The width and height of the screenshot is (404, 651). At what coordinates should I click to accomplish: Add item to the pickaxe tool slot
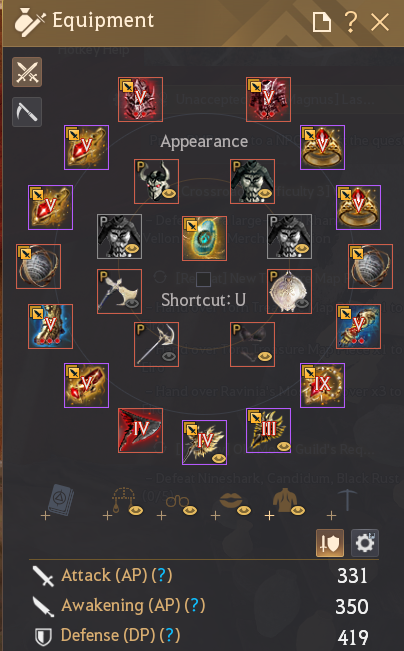pos(341,504)
